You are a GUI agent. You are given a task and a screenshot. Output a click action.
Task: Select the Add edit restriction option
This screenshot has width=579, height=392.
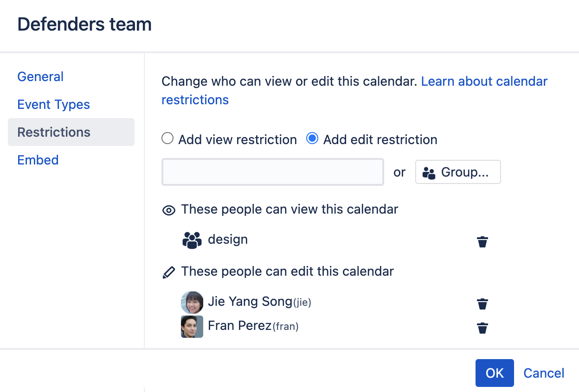point(312,139)
